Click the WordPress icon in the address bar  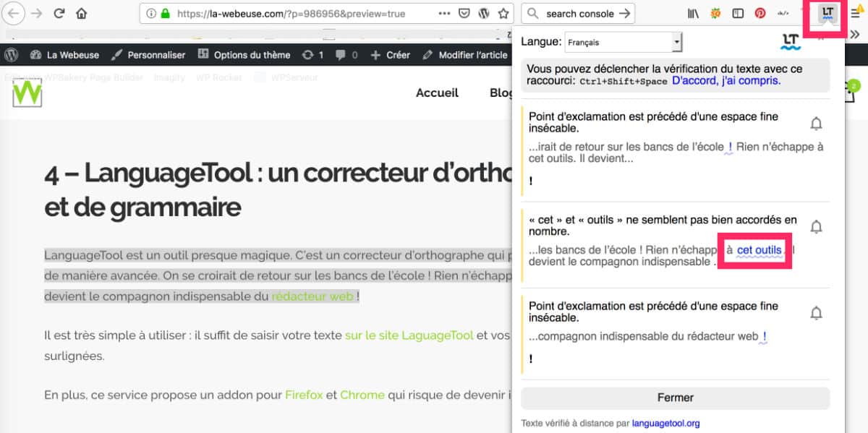(484, 13)
